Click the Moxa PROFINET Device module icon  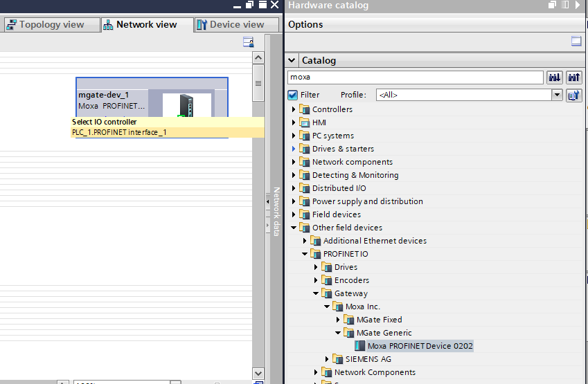coord(360,346)
